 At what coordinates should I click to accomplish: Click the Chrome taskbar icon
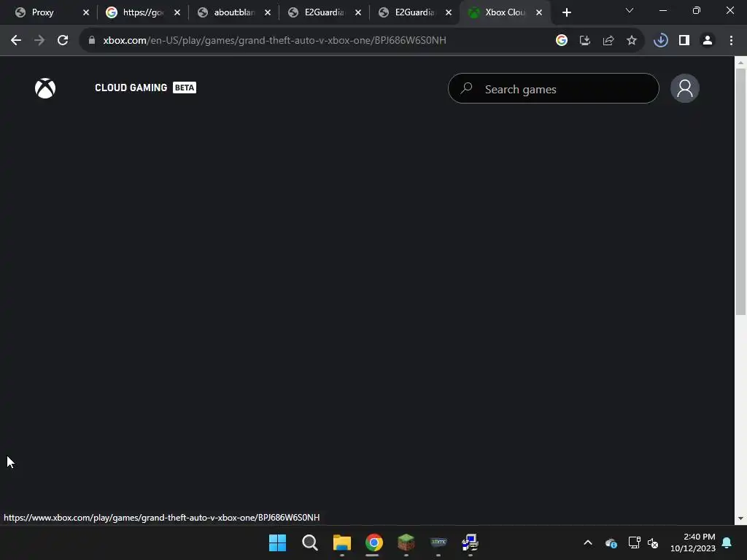coord(374,542)
